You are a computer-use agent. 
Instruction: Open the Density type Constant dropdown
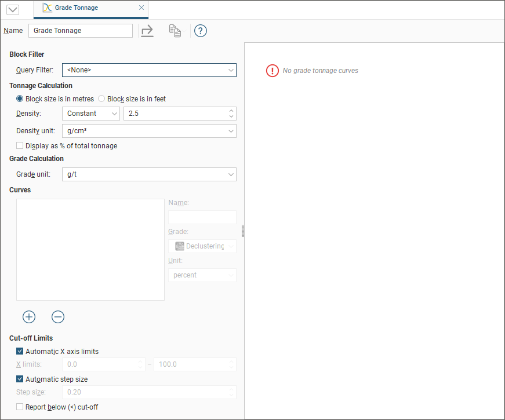pos(91,114)
